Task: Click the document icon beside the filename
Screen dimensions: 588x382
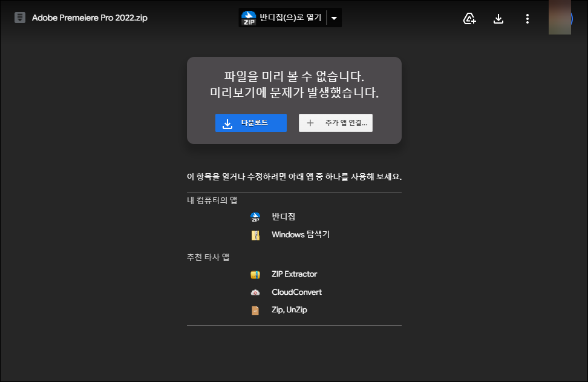Action: point(20,18)
